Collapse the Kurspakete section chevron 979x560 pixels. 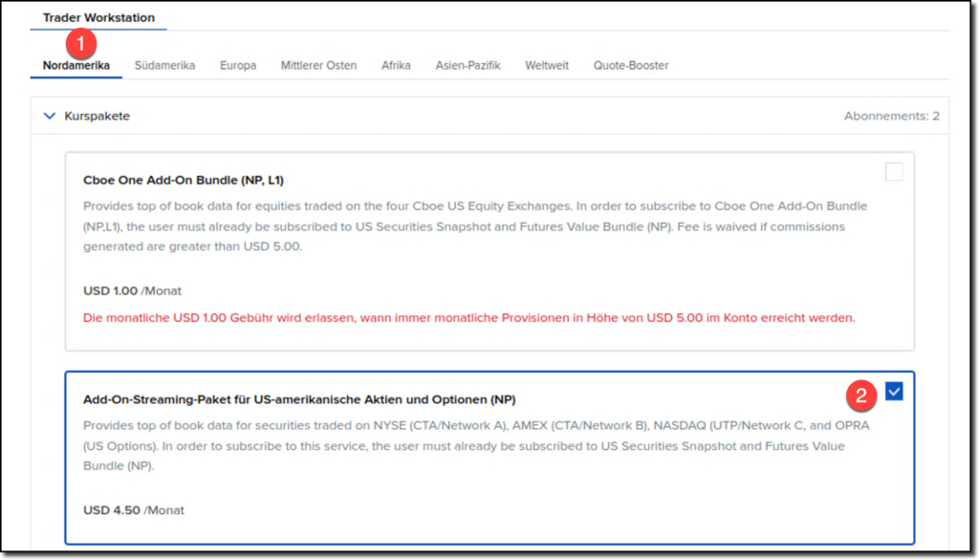click(x=50, y=116)
